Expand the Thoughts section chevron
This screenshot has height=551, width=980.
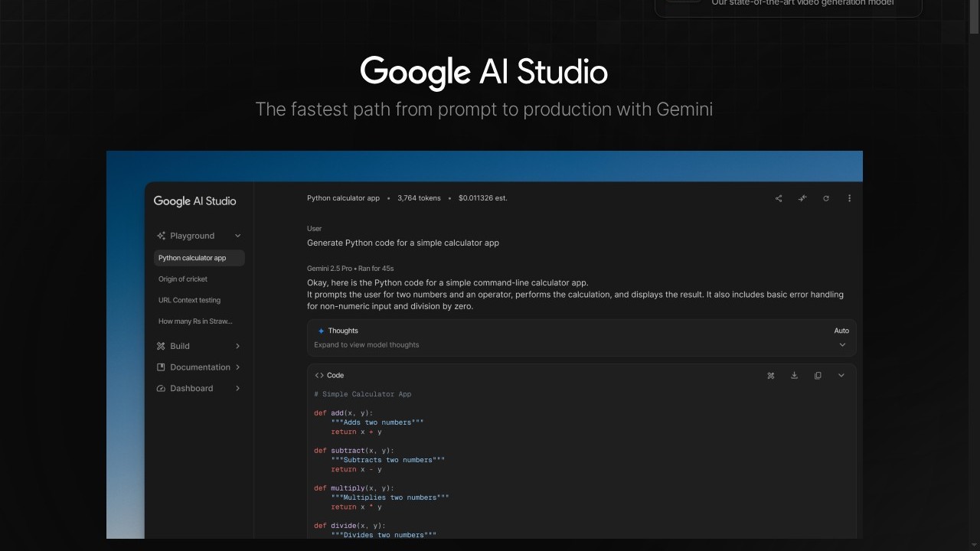pos(842,345)
